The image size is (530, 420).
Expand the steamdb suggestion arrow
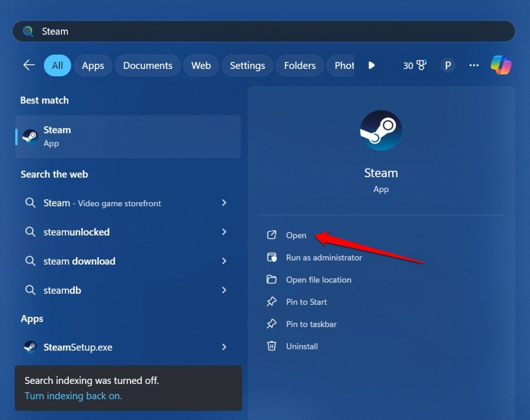pyautogui.click(x=224, y=290)
